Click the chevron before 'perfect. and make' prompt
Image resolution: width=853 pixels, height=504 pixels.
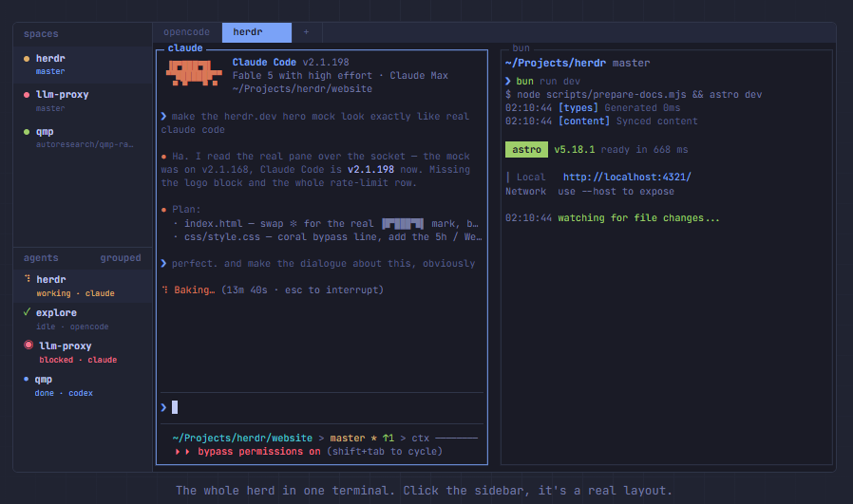point(163,263)
